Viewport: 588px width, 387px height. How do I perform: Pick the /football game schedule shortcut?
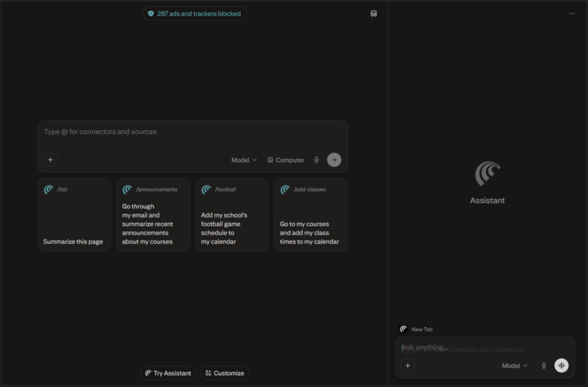232,215
